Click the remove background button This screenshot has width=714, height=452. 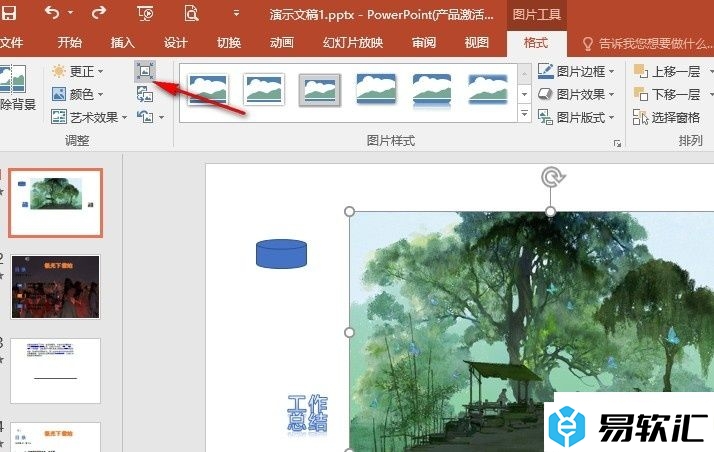coord(15,87)
